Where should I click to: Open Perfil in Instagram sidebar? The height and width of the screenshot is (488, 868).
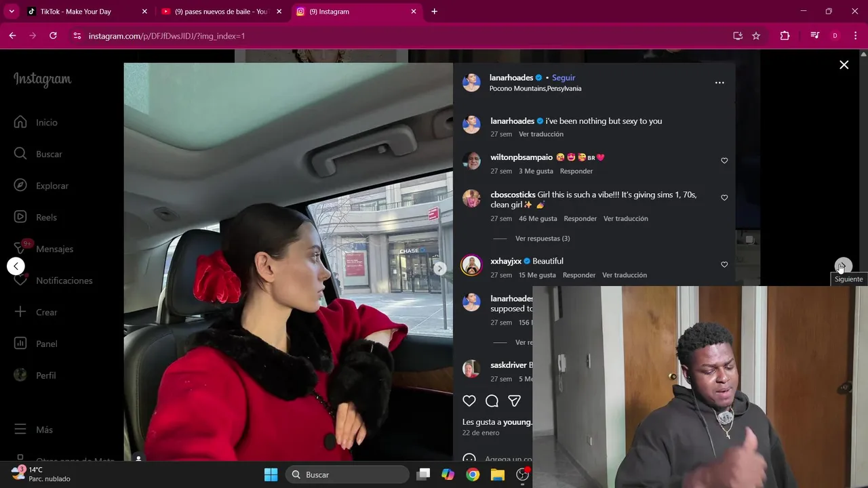click(x=35, y=375)
